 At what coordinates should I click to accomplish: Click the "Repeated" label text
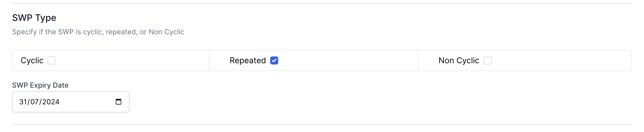tap(248, 61)
